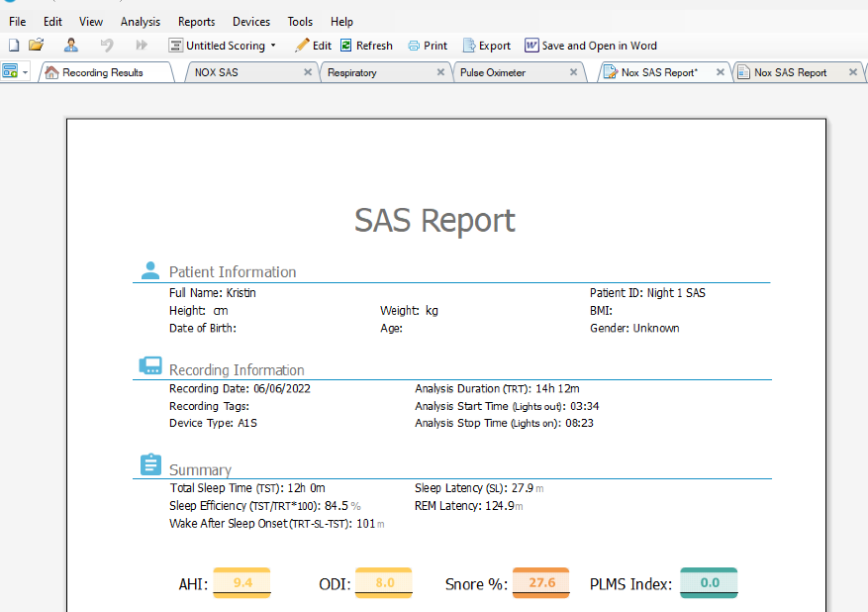The width and height of the screenshot is (868, 612).
Task: Click the undo arrow icon
Action: click(107, 46)
